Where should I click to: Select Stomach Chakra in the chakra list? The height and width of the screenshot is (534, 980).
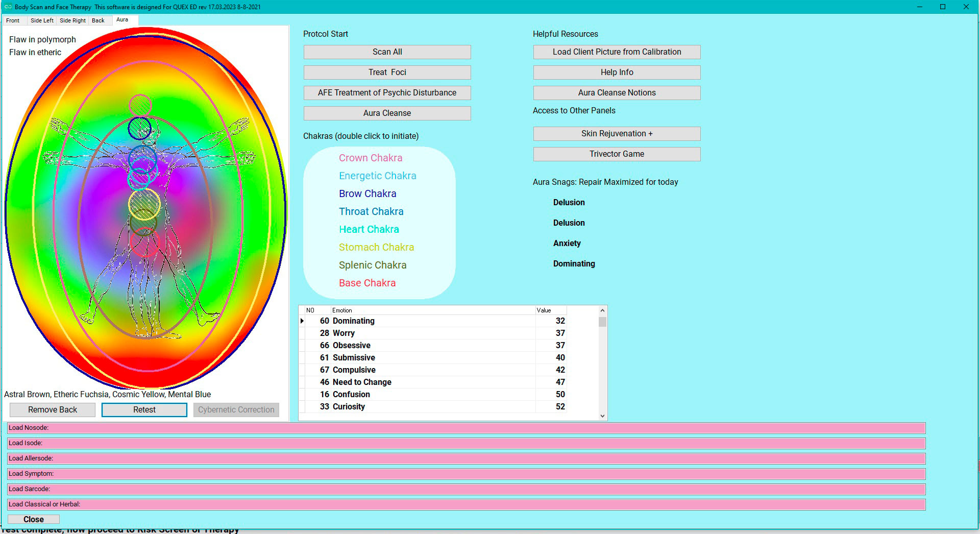(x=377, y=248)
